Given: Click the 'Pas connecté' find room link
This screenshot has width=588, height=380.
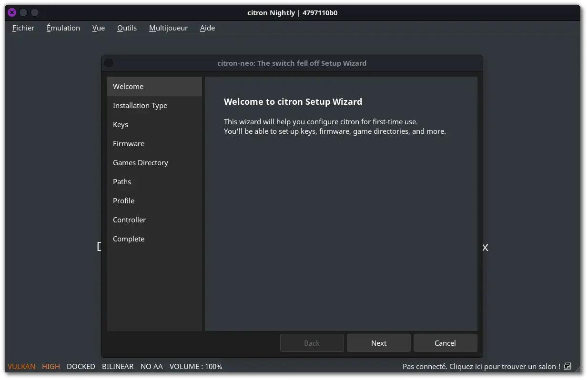Looking at the screenshot, I should (481, 366).
